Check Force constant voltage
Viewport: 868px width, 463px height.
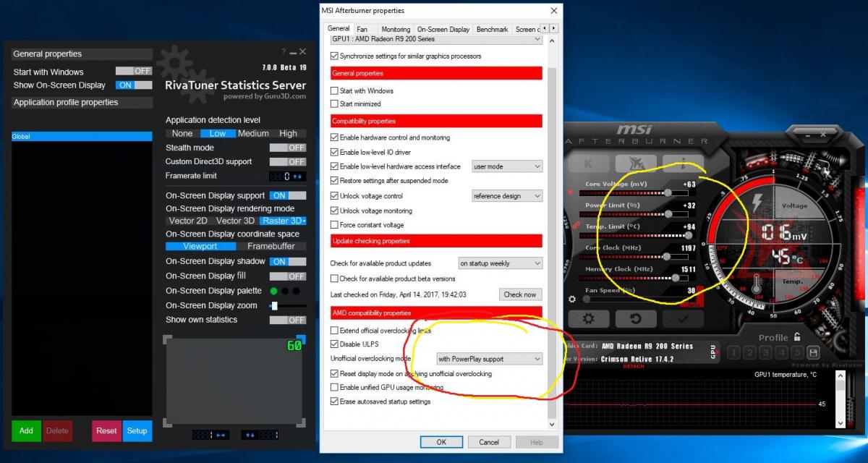click(x=334, y=225)
